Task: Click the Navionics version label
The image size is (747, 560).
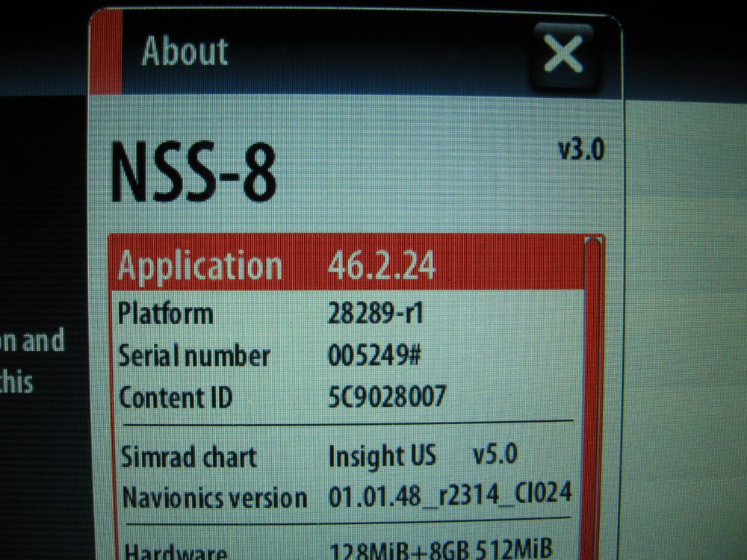Action: click(214, 498)
